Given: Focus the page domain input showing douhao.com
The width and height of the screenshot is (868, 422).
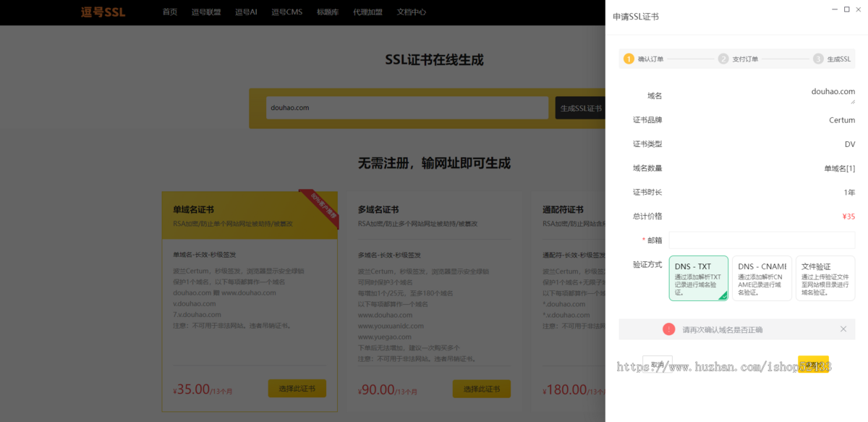Looking at the screenshot, I should point(407,108).
